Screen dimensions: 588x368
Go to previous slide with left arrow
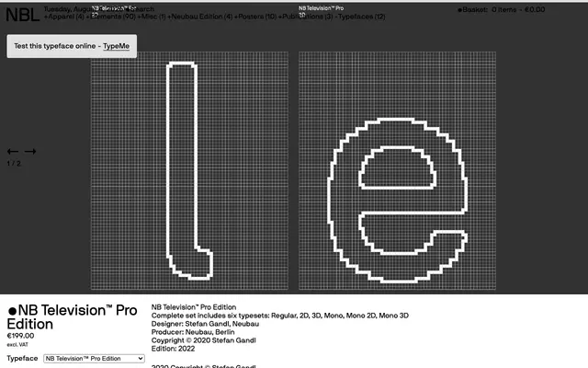pyautogui.click(x=13, y=151)
